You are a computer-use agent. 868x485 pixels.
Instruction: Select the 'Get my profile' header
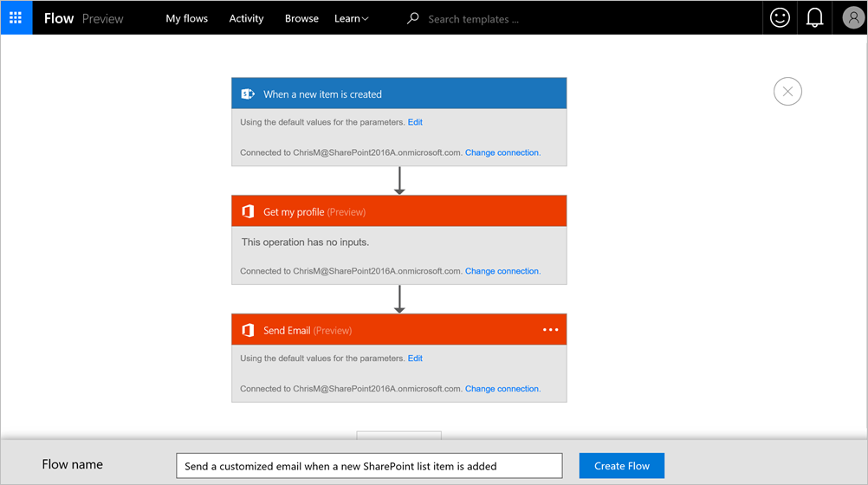399,211
